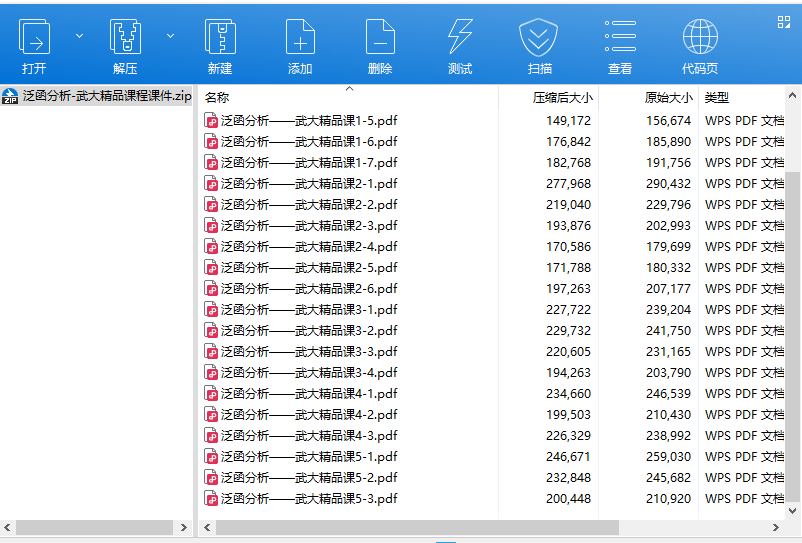Select file 泛函分析——武大精品课2-4.pdf
802x543 pixels.
pos(309,246)
